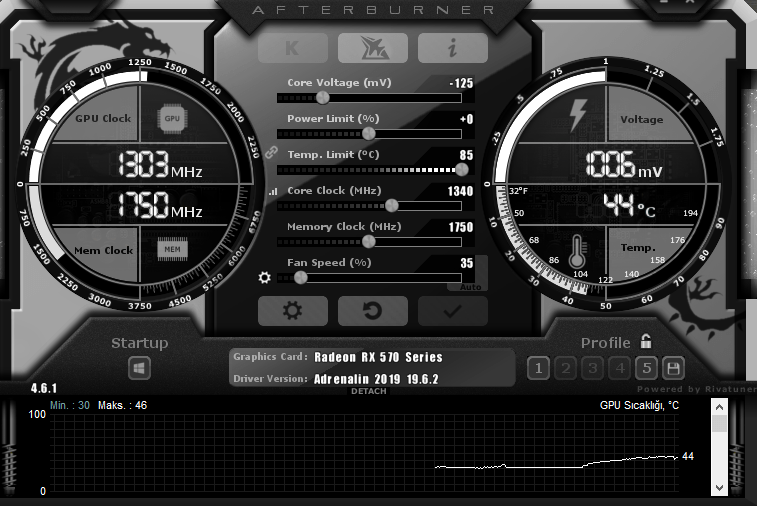
Task: Click graph scrollbar up arrow
Action: (719, 407)
